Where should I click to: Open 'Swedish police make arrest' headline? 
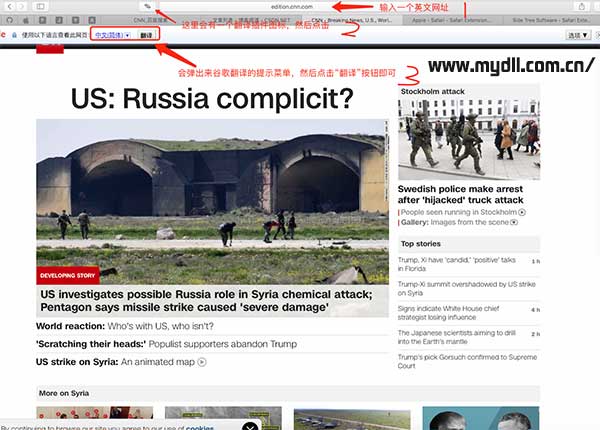point(460,194)
